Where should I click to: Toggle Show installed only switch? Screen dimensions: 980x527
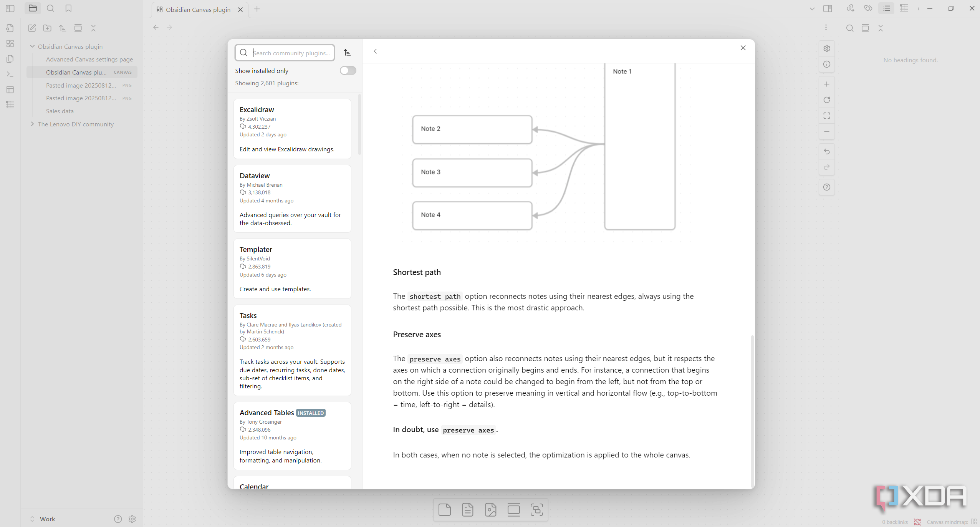pos(348,71)
